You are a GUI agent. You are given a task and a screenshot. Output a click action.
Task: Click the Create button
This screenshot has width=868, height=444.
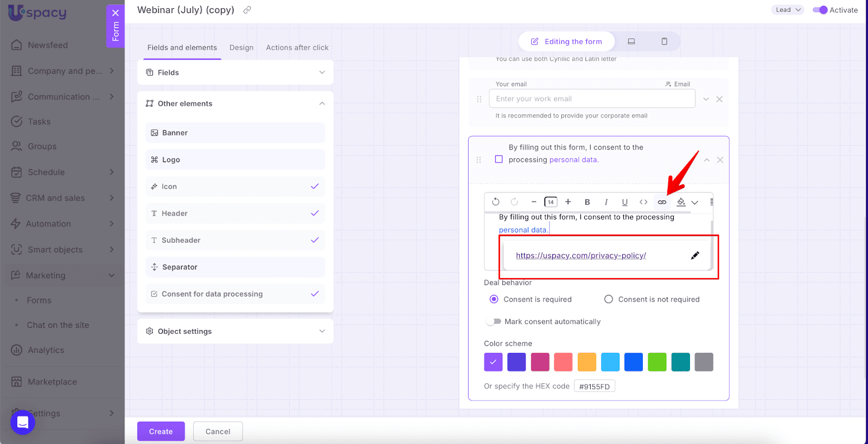161,432
